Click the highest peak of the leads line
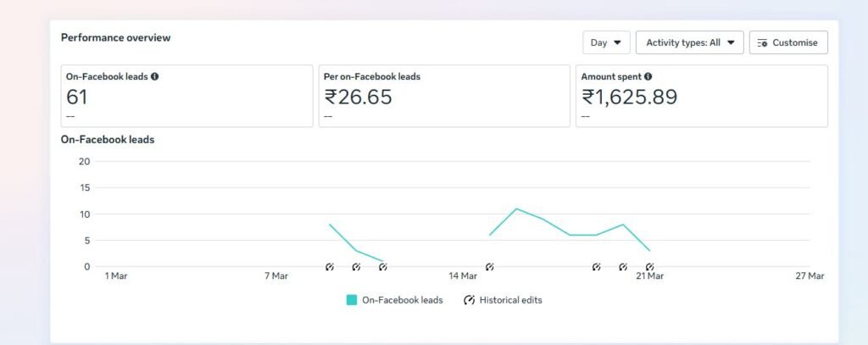 tap(516, 209)
